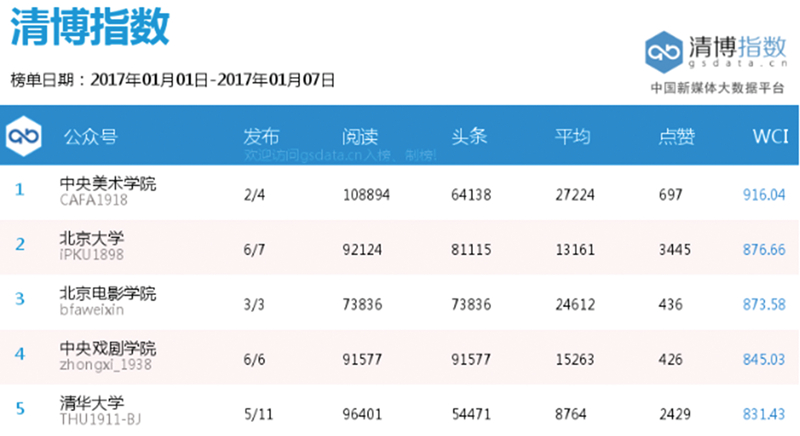800x436 pixels.
Task: Click likes value 697
Action: click(670, 195)
